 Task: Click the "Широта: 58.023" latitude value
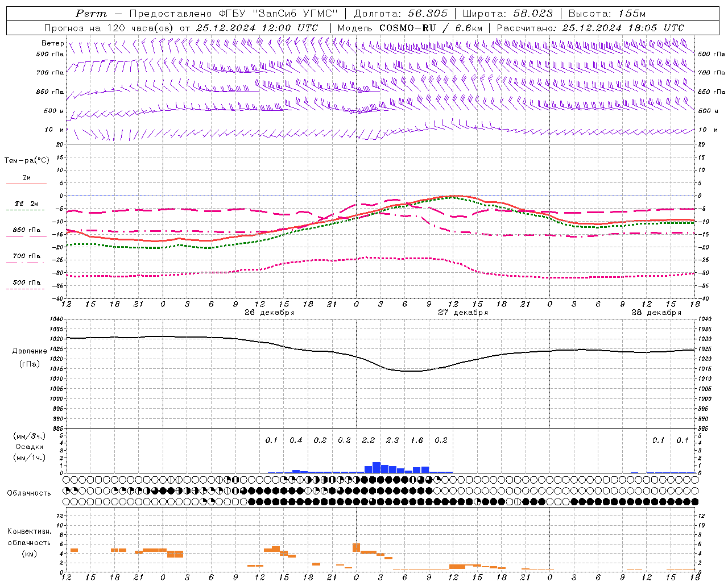[507, 14]
